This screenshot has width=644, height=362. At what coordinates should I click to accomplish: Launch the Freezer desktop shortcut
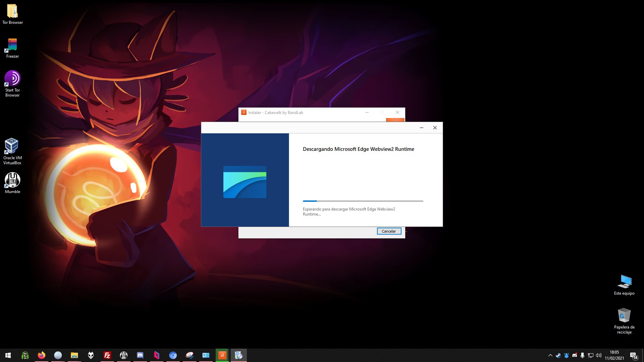pyautogui.click(x=12, y=48)
